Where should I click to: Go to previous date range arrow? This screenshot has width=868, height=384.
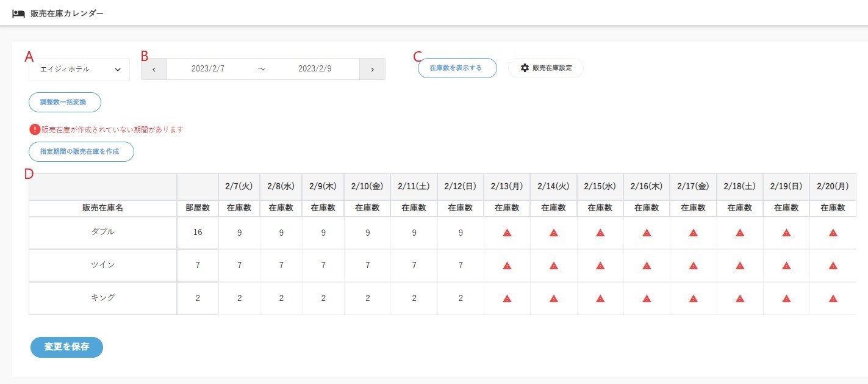[154, 69]
